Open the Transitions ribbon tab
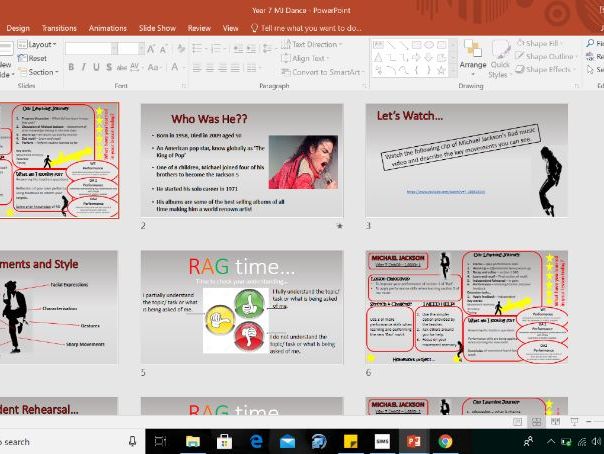Viewport: 604px width, 454px height. [59, 28]
